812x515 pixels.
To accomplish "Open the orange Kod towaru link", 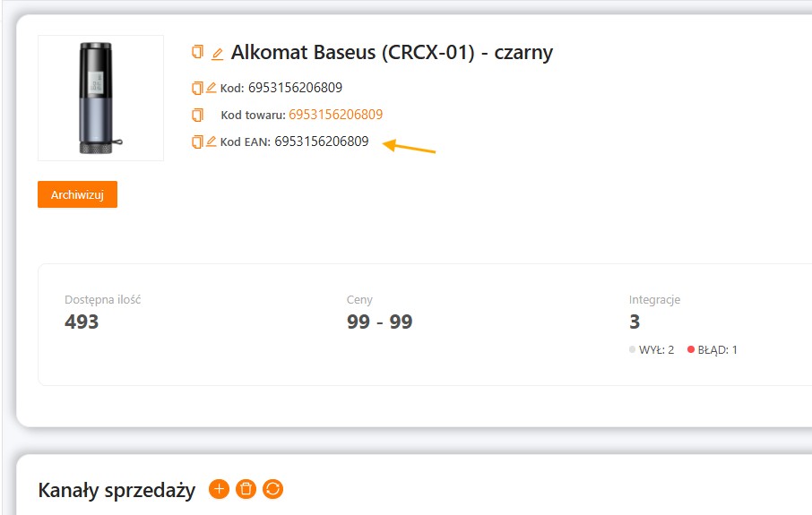I will pos(335,115).
